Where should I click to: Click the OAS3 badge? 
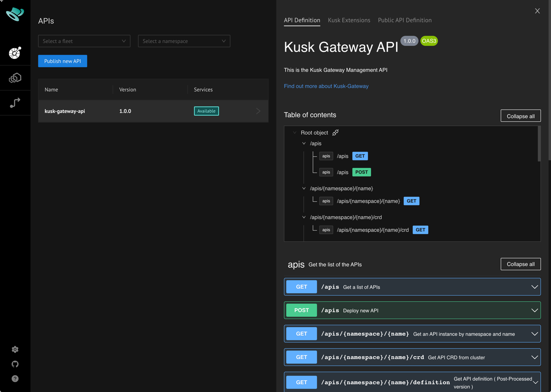[429, 41]
